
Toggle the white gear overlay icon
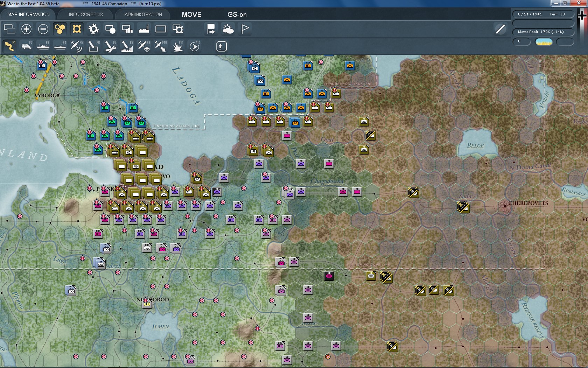[x=93, y=29]
